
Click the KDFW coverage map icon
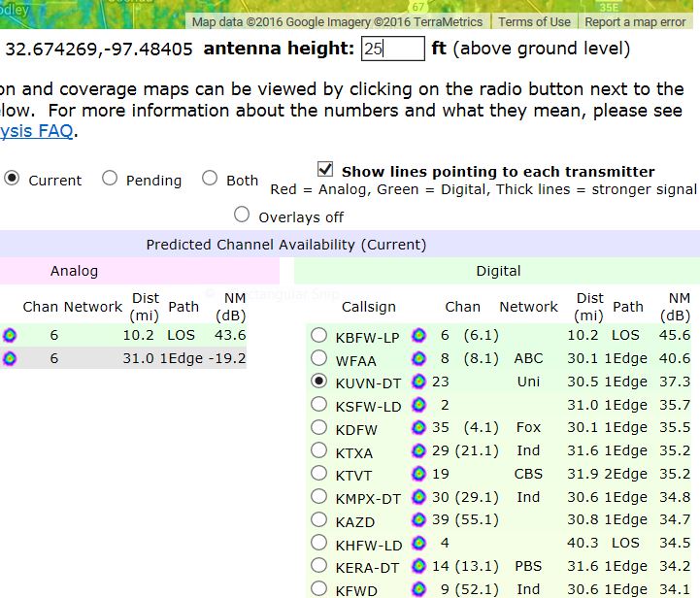[x=419, y=428]
